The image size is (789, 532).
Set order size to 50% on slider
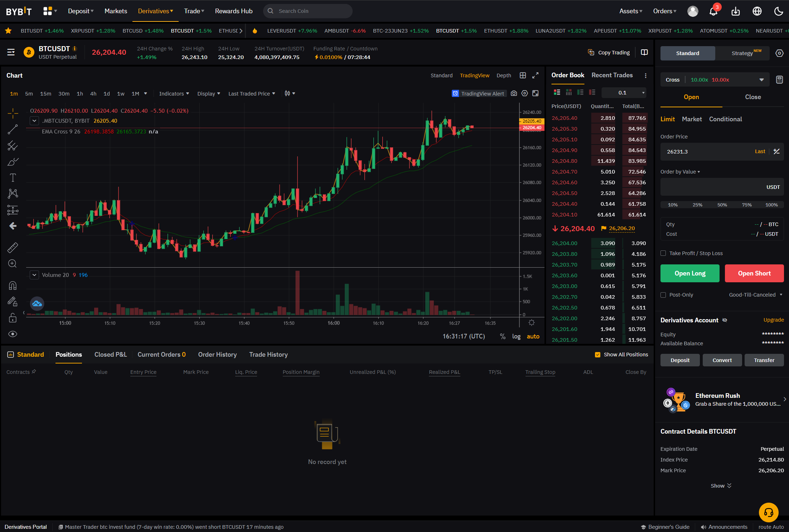(722, 205)
